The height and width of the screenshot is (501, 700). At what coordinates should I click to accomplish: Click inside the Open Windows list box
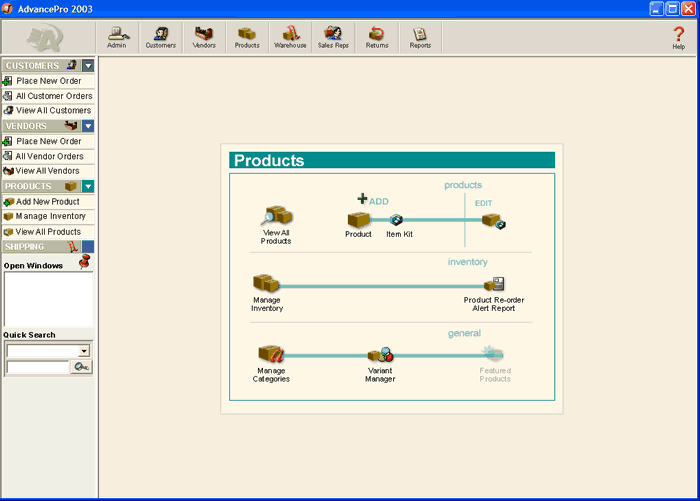48,299
